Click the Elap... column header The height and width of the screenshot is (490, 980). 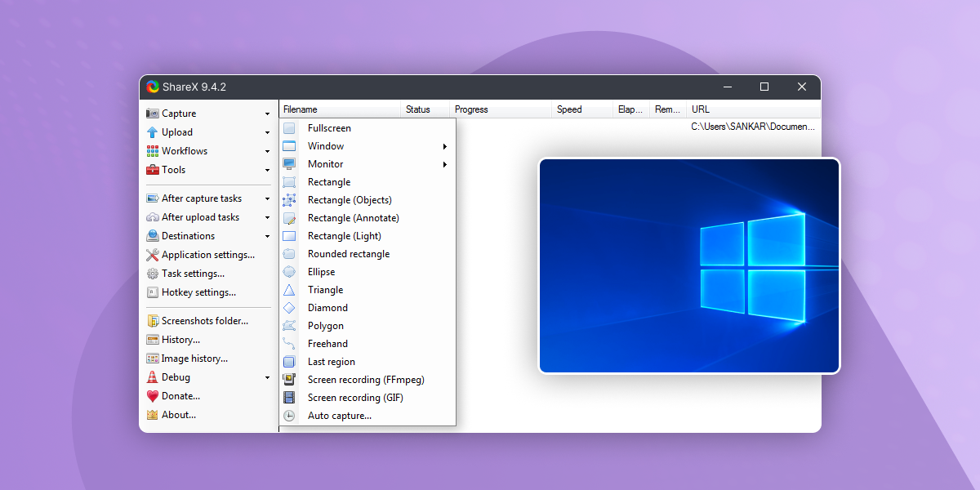pyautogui.click(x=632, y=109)
